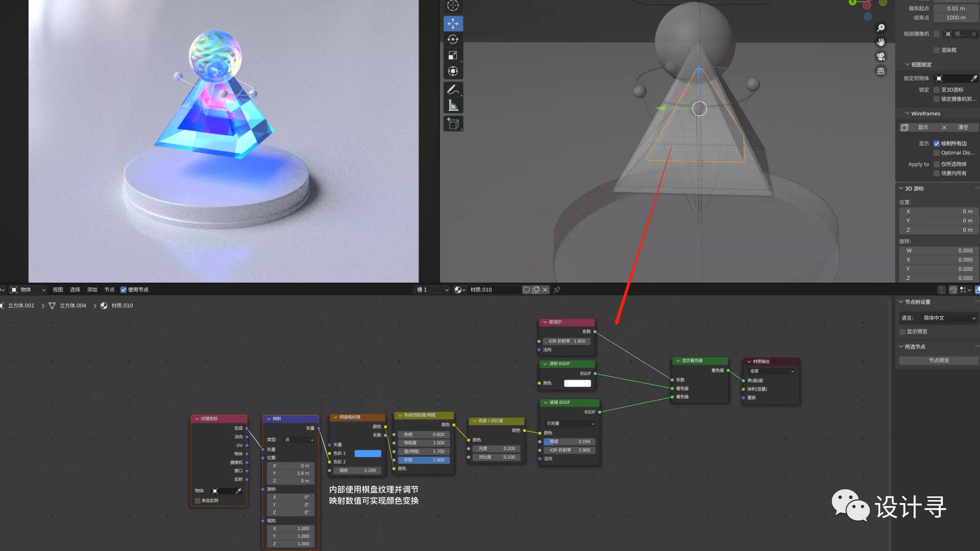Toggle camera view in the viewport

881,57
